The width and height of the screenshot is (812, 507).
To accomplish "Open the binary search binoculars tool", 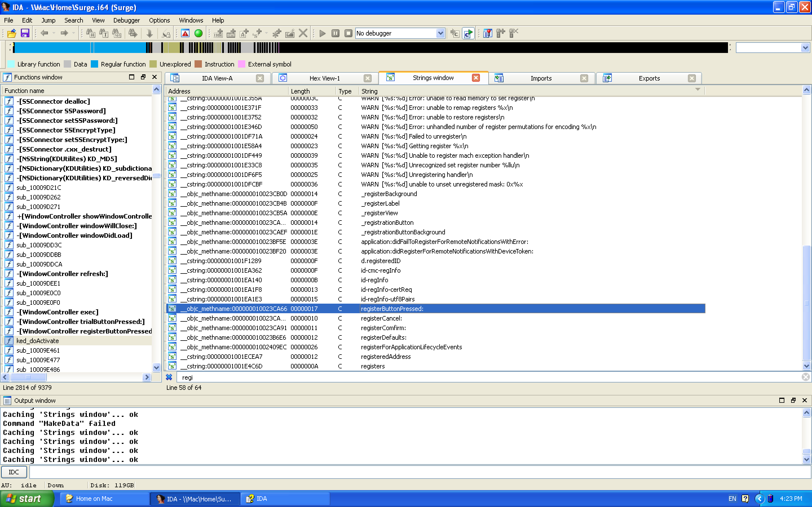I will pyautogui.click(x=117, y=33).
